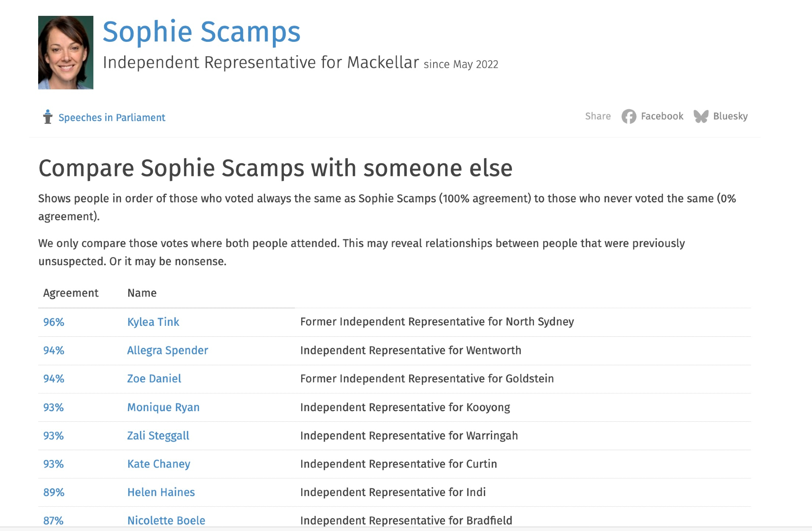Screen dimensions: 812x531
Task: Click Kylea Tink's 96% agreement figure
Action: pyautogui.click(x=54, y=322)
